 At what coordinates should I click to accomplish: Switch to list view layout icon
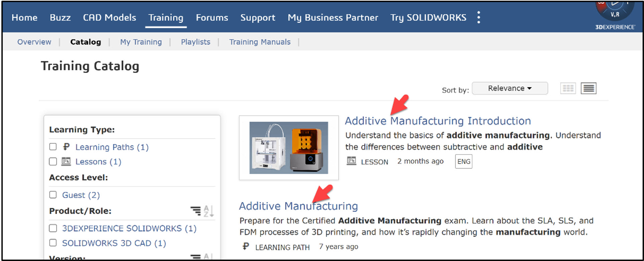(x=589, y=88)
